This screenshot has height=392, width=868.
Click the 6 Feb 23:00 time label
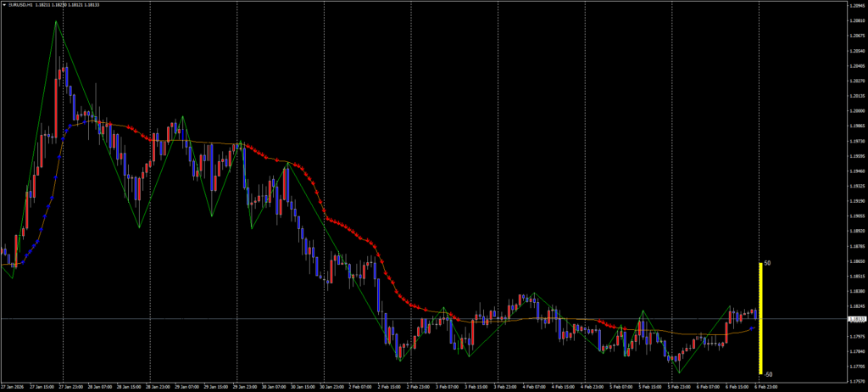click(x=767, y=386)
